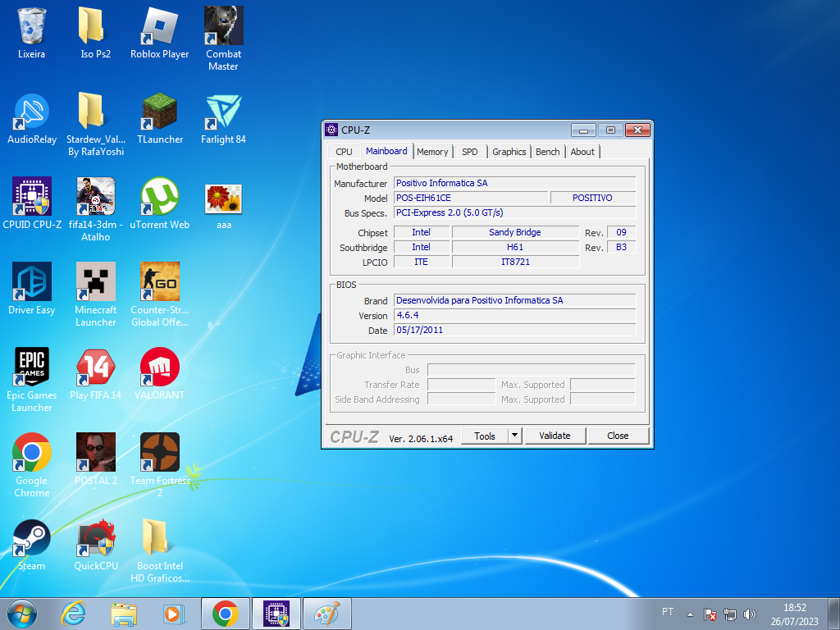
Task: Click the BIOS Date value 05/17/2011
Action: [515, 330]
